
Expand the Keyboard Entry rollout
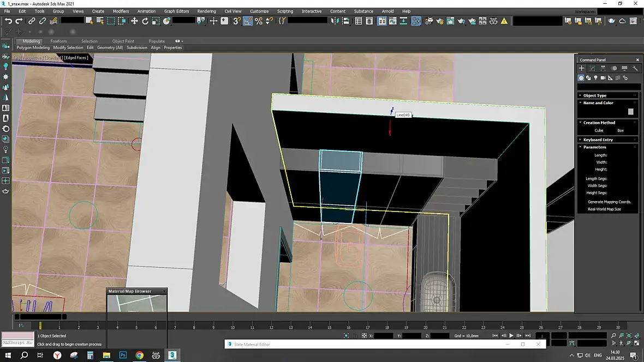[x=598, y=140]
